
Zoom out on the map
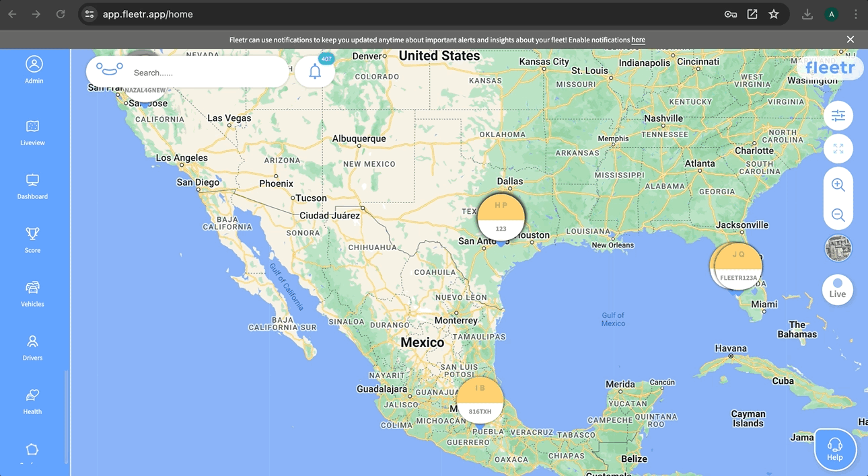click(838, 215)
